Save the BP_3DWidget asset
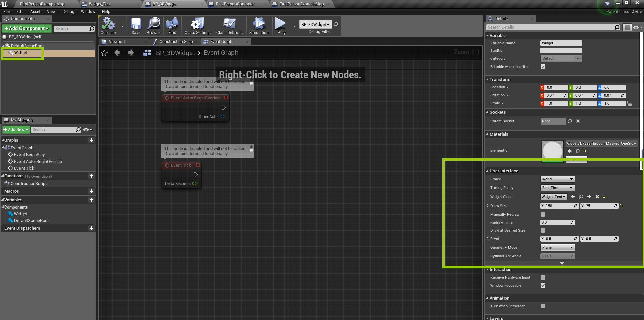Screen dimensions: 644x320 tap(136, 26)
